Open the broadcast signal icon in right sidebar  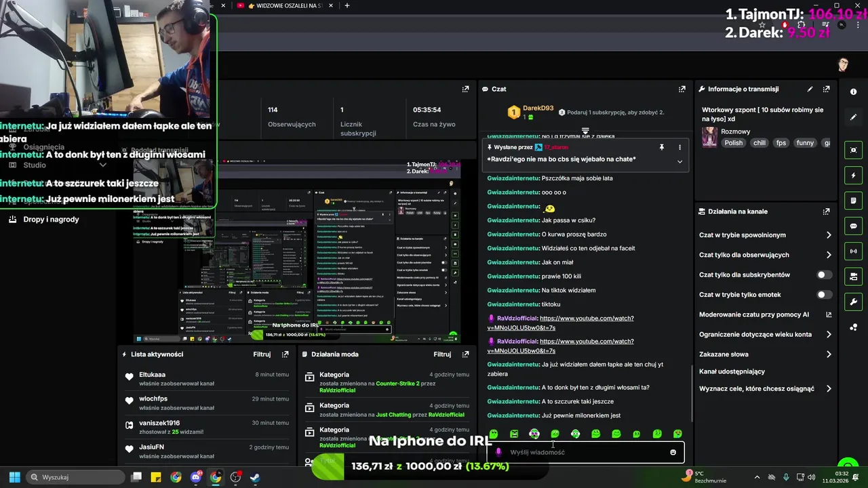853,251
